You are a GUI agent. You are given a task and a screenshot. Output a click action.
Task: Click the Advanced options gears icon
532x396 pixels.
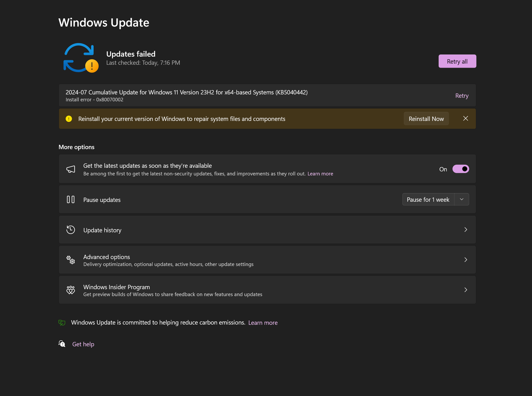tap(71, 260)
